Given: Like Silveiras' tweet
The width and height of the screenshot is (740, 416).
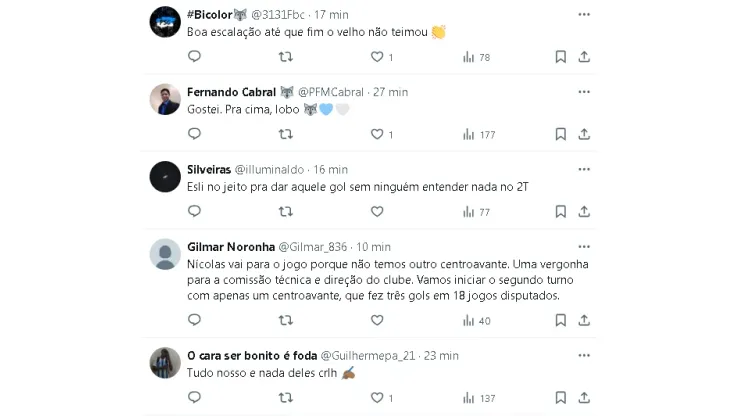Looking at the screenshot, I should [x=377, y=212].
